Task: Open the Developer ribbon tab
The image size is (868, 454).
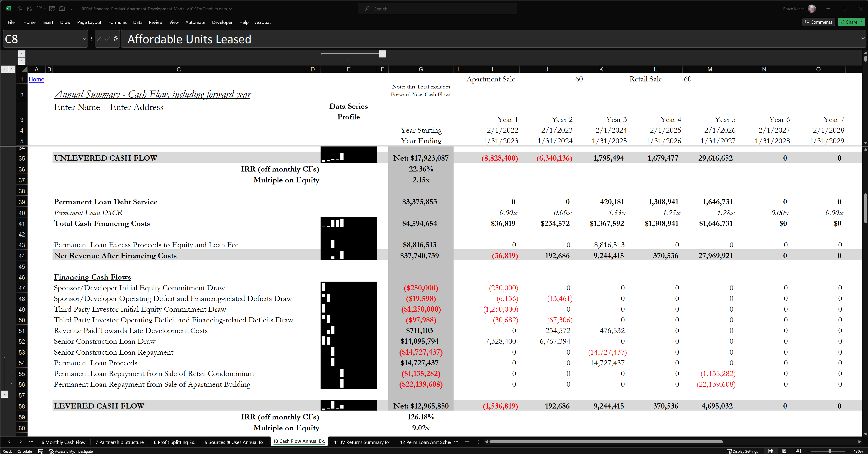Action: [222, 22]
